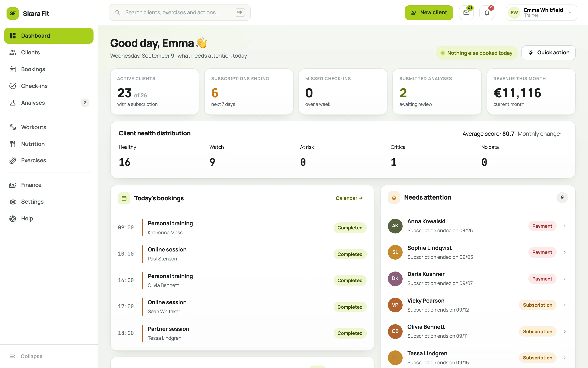Click the Skara Fit SF logo
The image size is (588, 368).
pos(13,13)
